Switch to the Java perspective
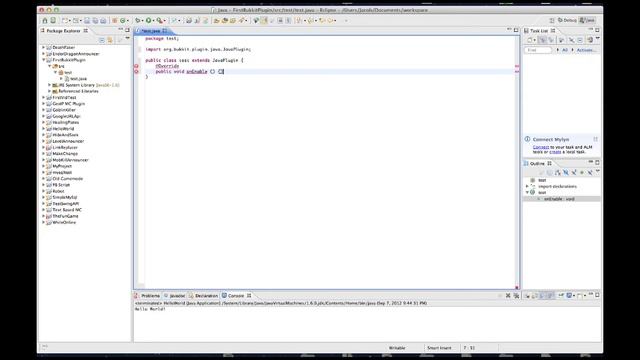This screenshot has height=360, width=640. 587,20
